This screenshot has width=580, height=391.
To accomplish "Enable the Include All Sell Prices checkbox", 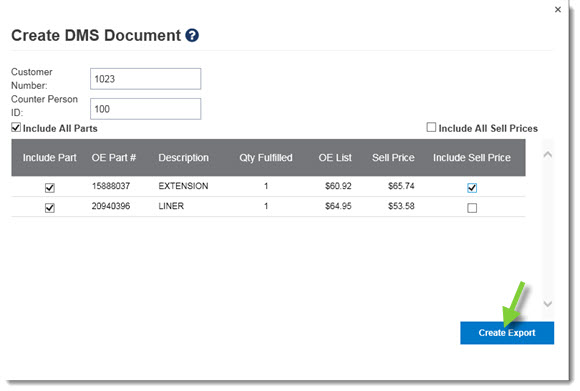I will pyautogui.click(x=431, y=128).
